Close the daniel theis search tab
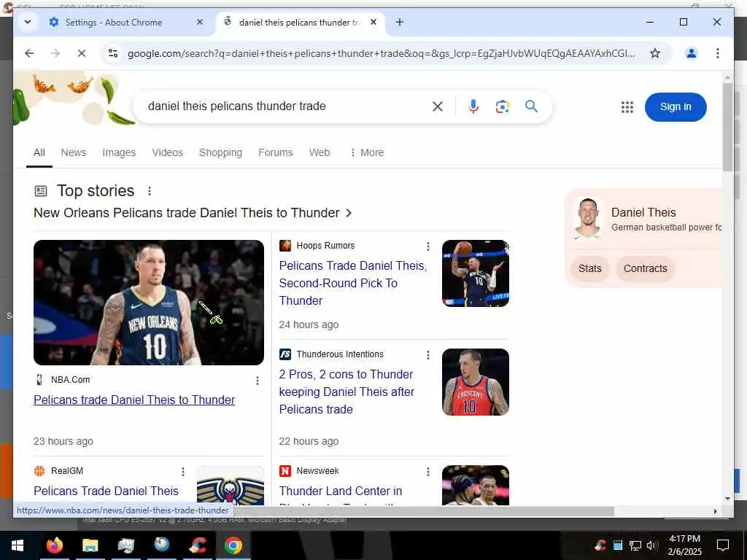 click(x=373, y=22)
